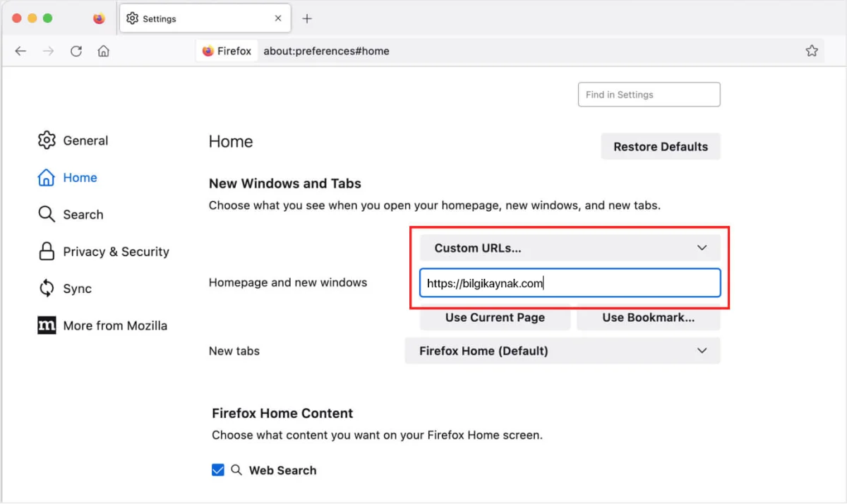
Task: Uncheck the Web Search checkbox
Action: [218, 470]
